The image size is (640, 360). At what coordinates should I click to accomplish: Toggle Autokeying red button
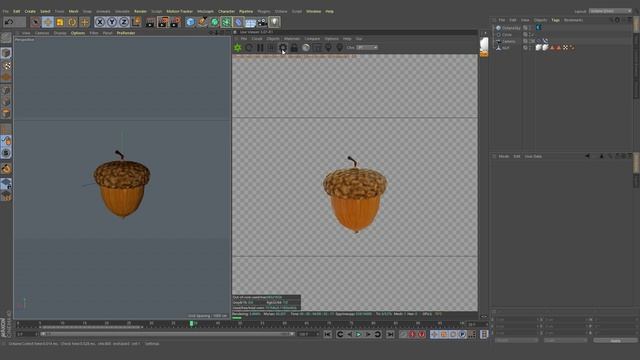412,334
